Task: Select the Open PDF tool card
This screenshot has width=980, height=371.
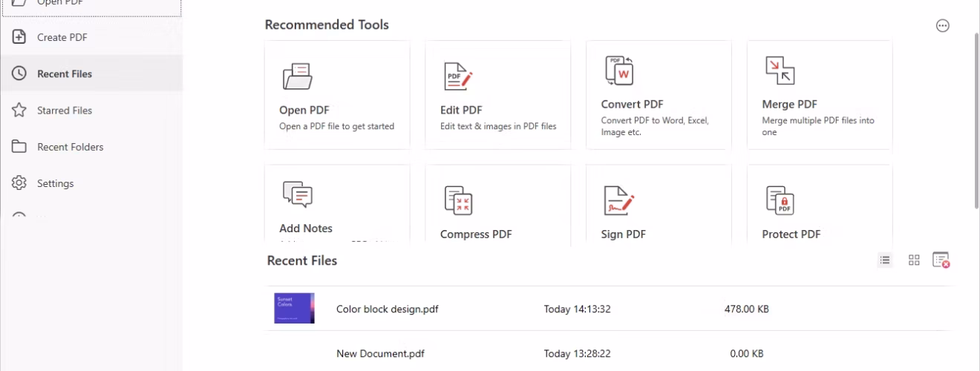Action: click(337, 95)
